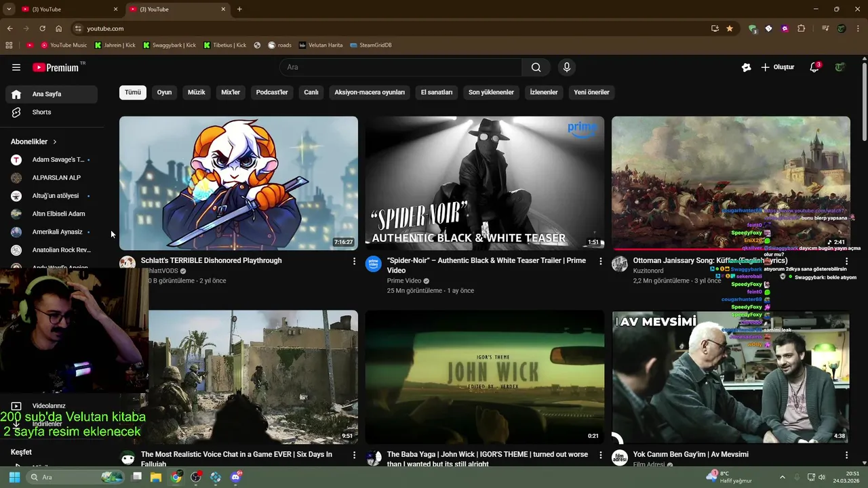Open YouTube account avatar menu
This screenshot has width=868, height=488.
click(840, 67)
